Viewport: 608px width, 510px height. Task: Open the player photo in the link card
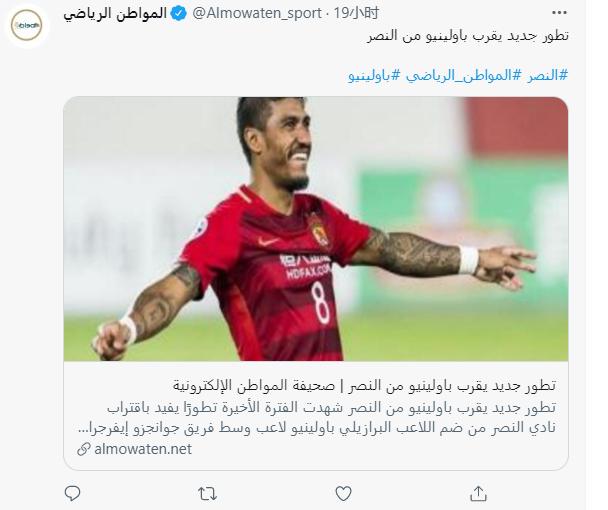316,229
